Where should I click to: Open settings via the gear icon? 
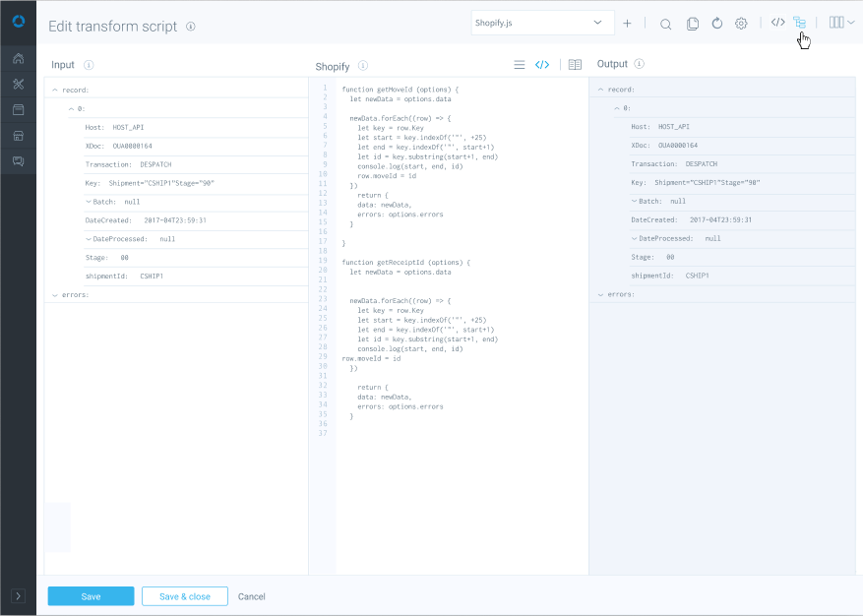click(742, 24)
